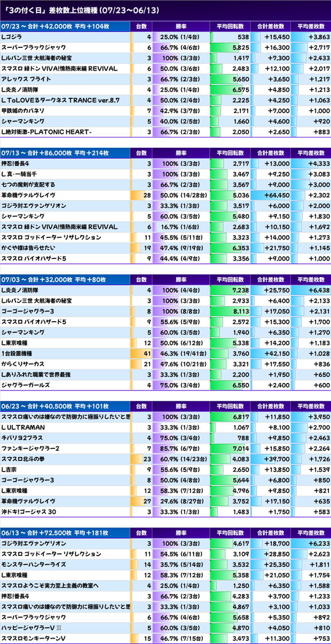Click スマスロようこそ実力至上主義の教室へ name

pos(50,585)
